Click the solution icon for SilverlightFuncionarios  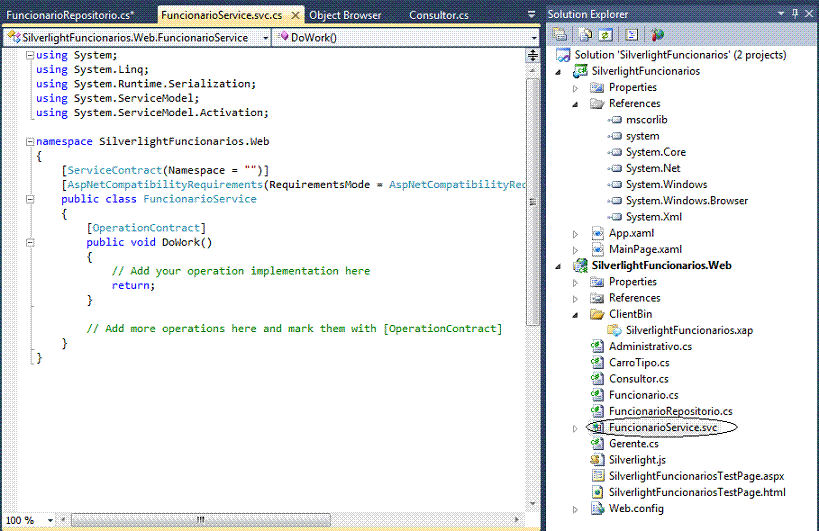click(563, 55)
